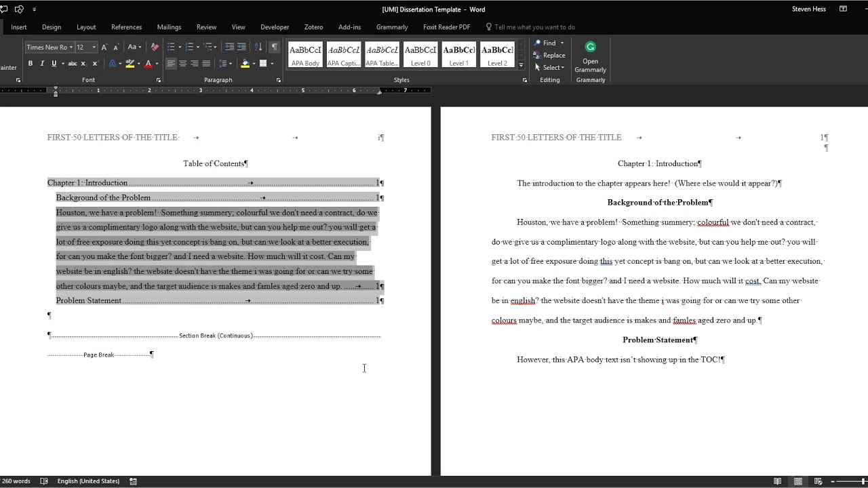
Task: Click the Tell me what you want to do box
Action: coord(530,27)
